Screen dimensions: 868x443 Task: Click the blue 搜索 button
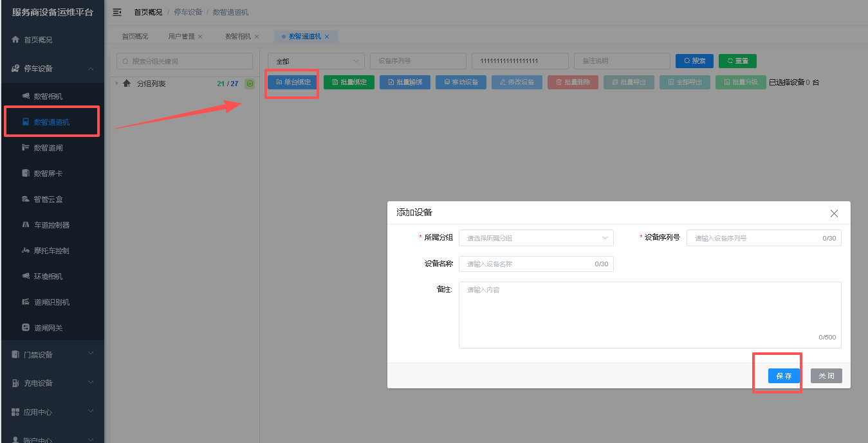(x=694, y=61)
